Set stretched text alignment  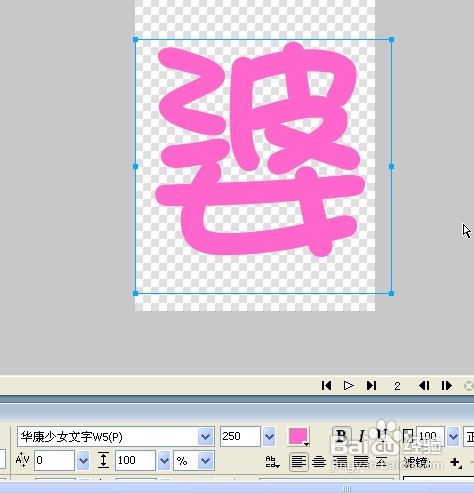(382, 462)
